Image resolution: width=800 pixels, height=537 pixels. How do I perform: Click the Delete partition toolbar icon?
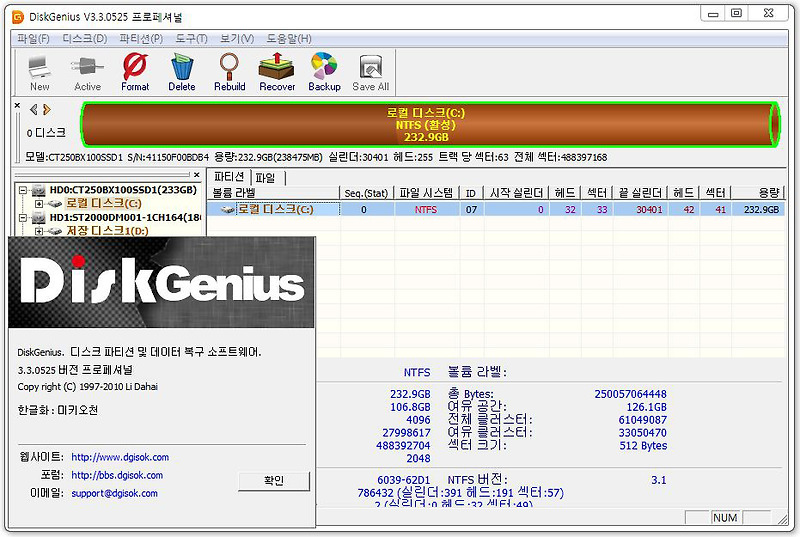(182, 72)
